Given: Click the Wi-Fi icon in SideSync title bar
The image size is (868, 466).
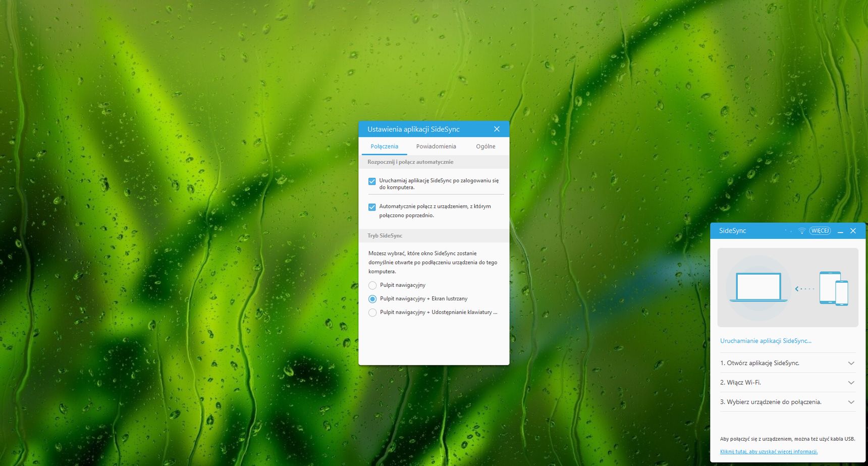Looking at the screenshot, I should (802, 231).
